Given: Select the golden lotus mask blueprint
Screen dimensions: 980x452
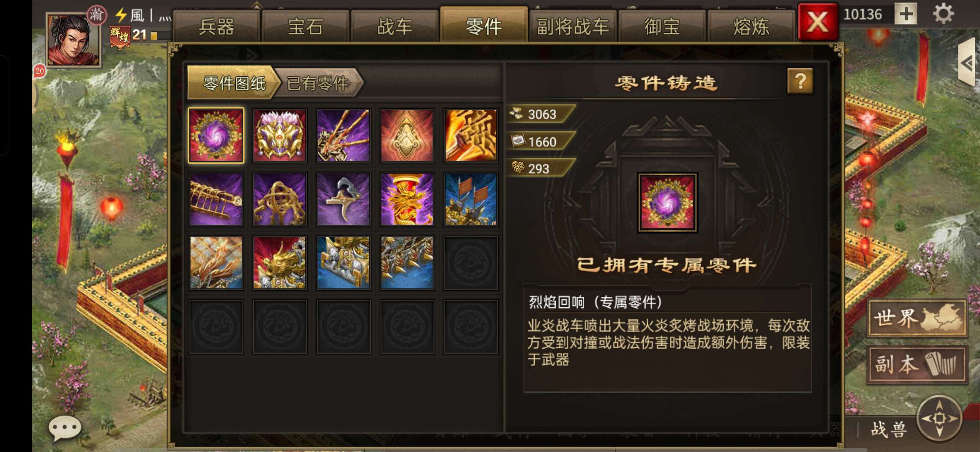Looking at the screenshot, I should point(280,135).
